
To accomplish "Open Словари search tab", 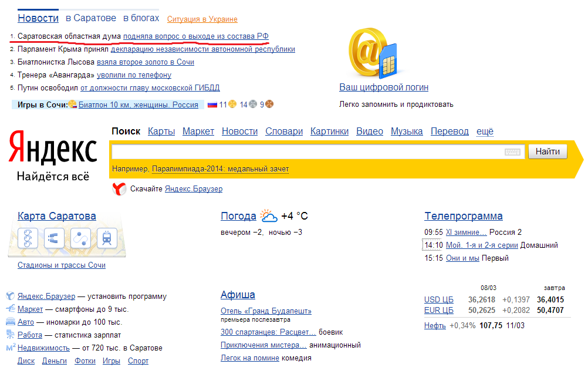I will (284, 132).
